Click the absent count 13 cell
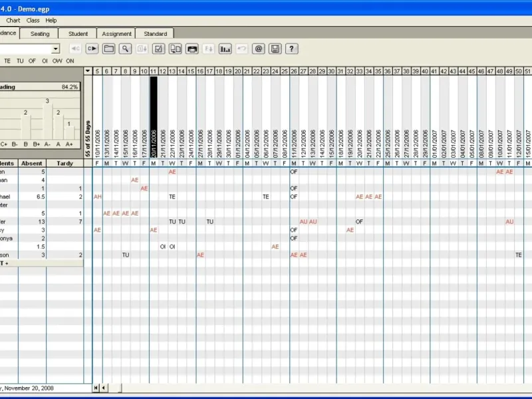532x399 pixels. point(32,221)
